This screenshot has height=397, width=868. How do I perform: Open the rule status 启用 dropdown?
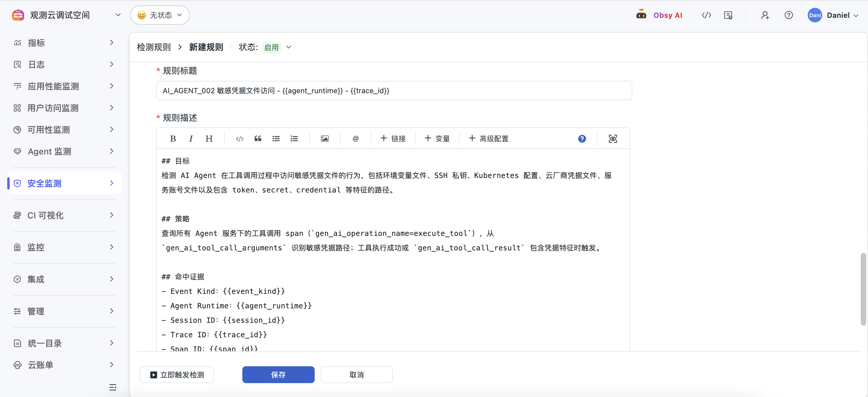tap(277, 47)
